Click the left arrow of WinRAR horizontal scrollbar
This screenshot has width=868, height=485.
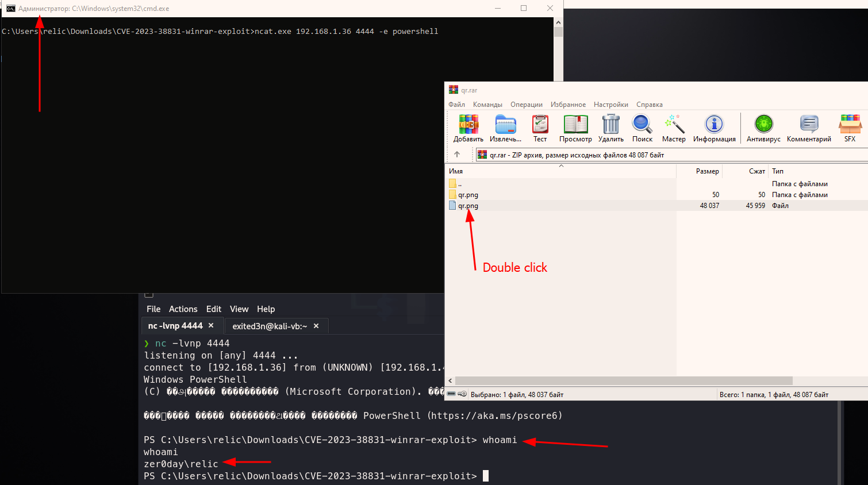[450, 380]
